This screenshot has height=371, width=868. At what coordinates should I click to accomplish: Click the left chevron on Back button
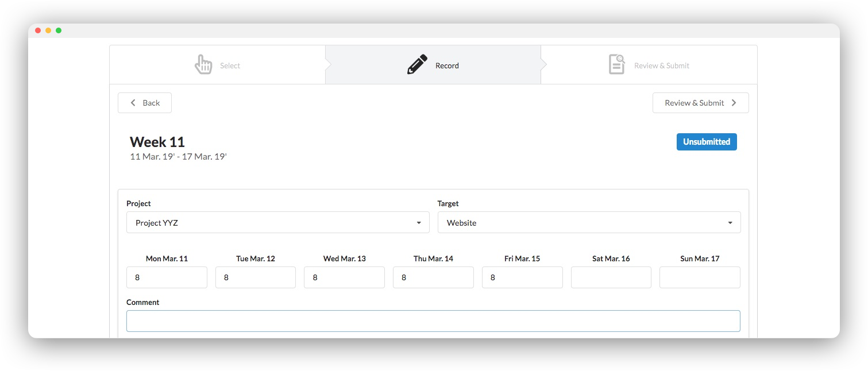pos(133,103)
